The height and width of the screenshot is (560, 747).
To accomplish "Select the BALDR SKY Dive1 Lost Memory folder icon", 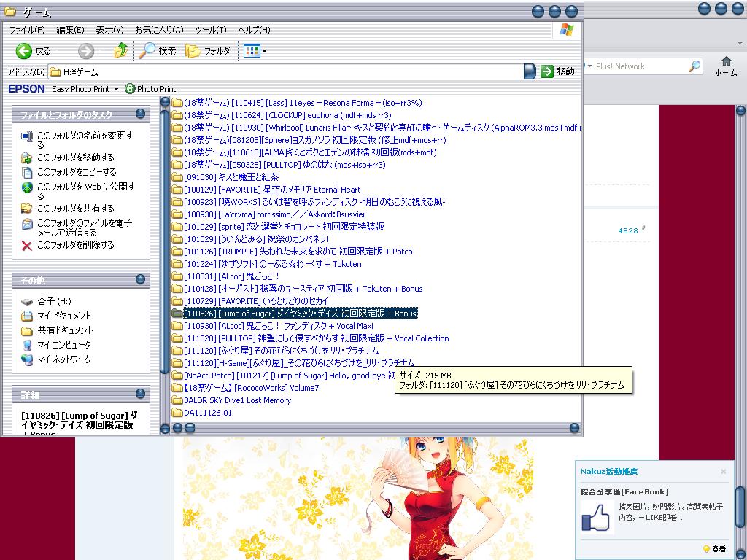I will point(177,400).
